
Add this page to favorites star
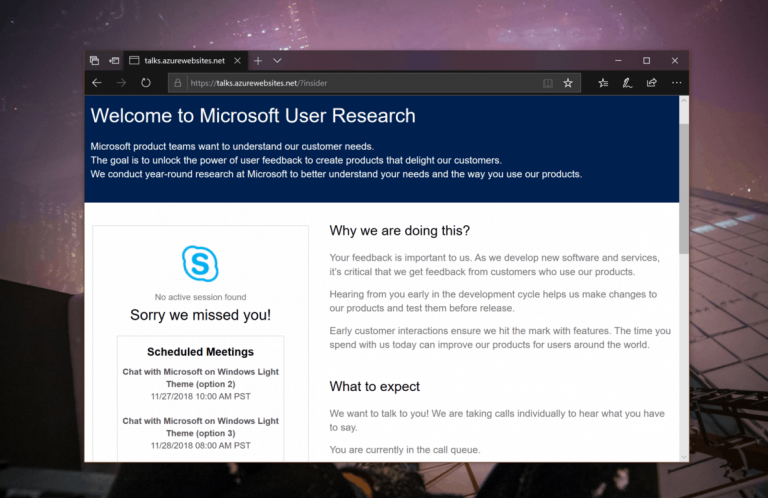(568, 83)
